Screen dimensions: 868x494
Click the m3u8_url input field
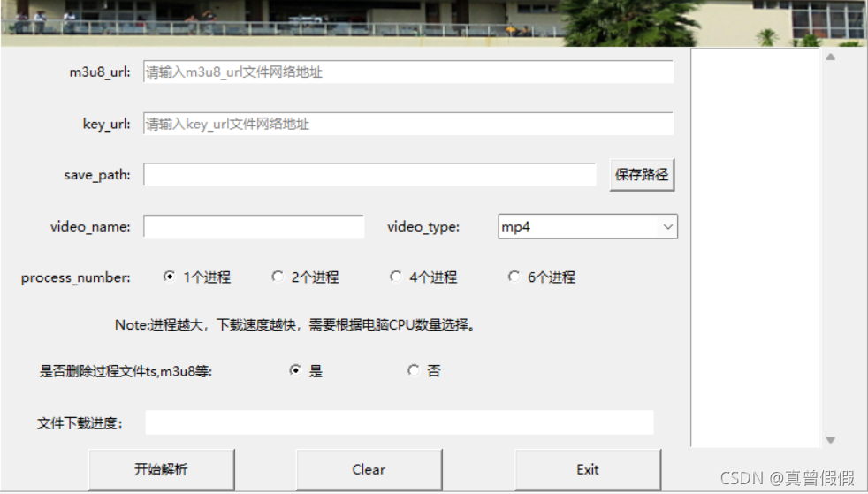(408, 72)
